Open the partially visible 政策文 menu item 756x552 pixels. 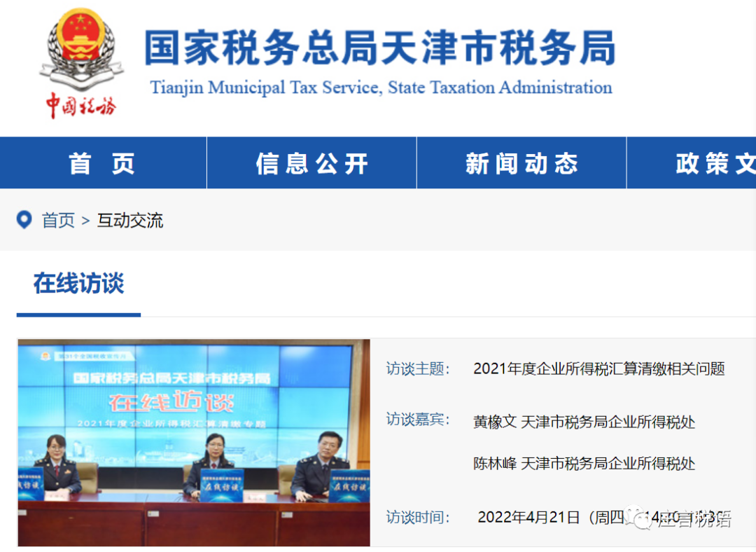[x=692, y=163]
